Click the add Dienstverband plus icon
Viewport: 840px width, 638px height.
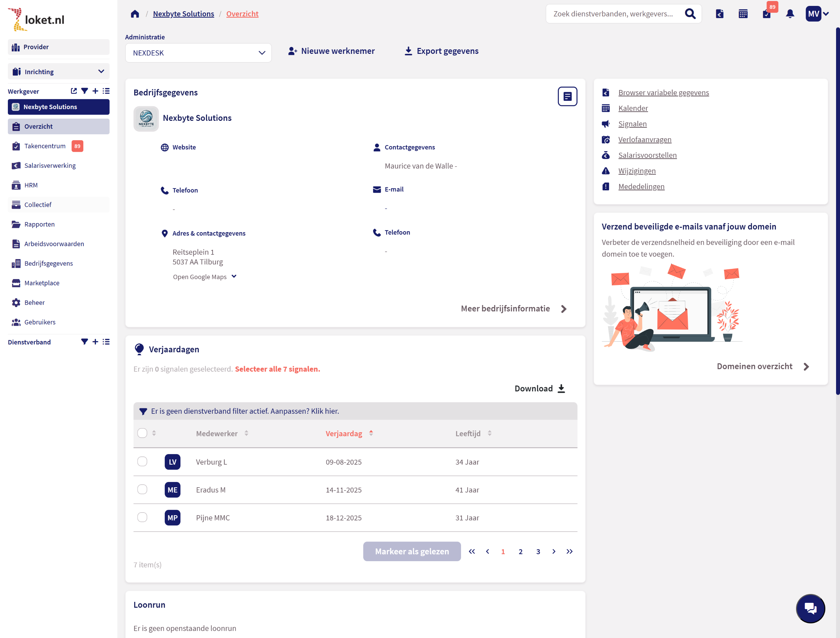pos(95,341)
